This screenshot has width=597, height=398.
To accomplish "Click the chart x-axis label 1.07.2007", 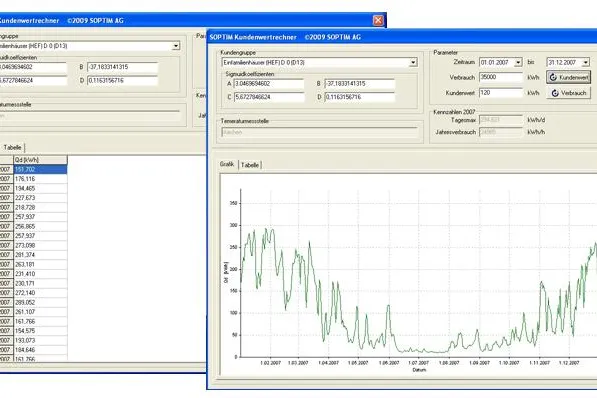I will 418,363.
